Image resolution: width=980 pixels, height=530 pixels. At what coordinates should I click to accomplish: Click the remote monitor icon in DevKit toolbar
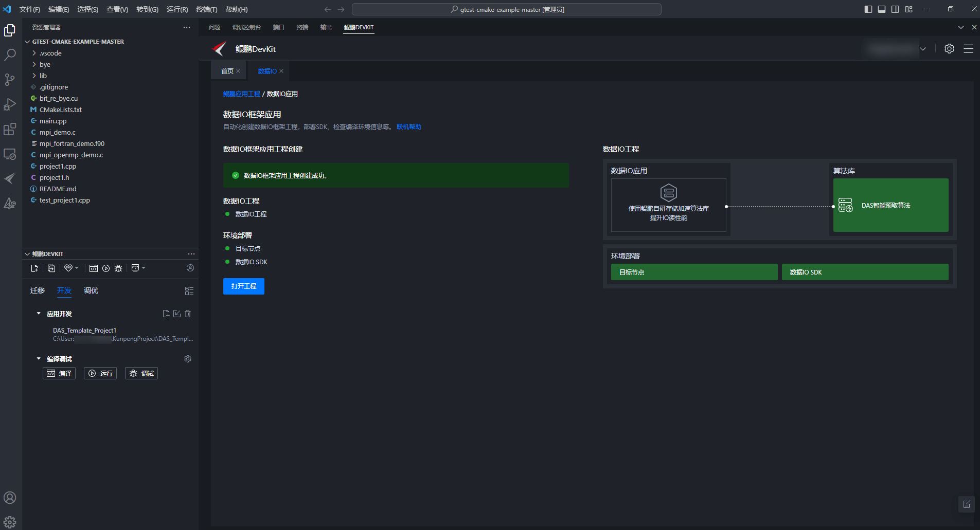pyautogui.click(x=135, y=268)
